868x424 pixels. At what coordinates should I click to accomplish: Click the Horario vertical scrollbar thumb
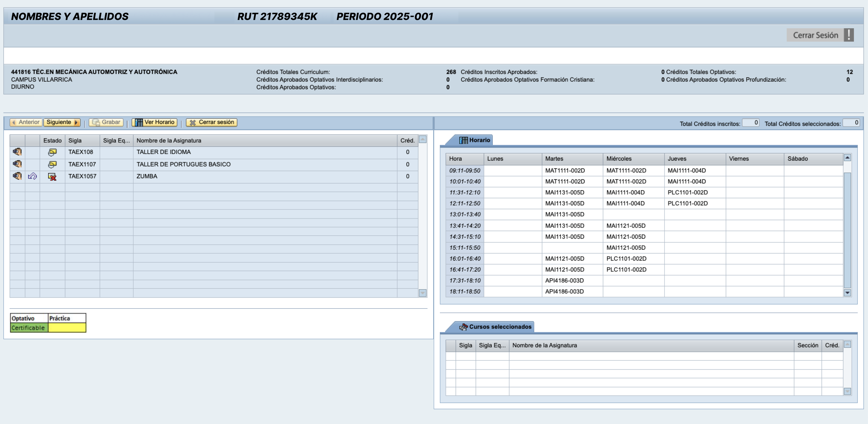[x=847, y=230]
